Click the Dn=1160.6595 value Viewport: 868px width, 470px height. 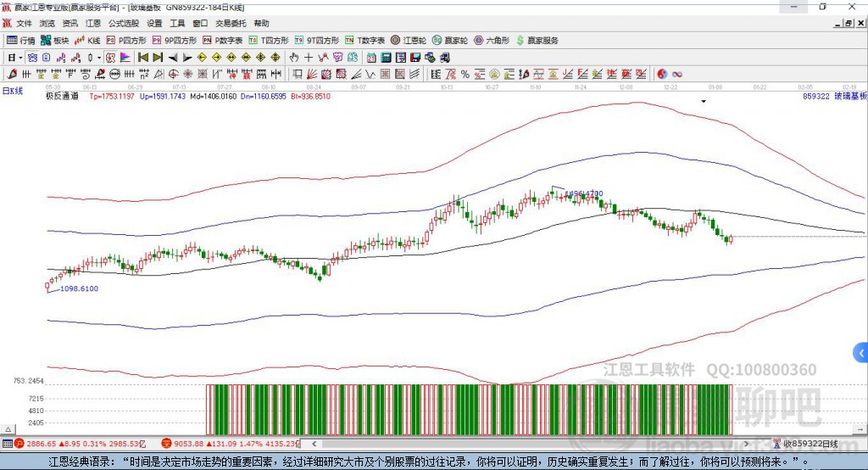pyautogui.click(x=264, y=96)
